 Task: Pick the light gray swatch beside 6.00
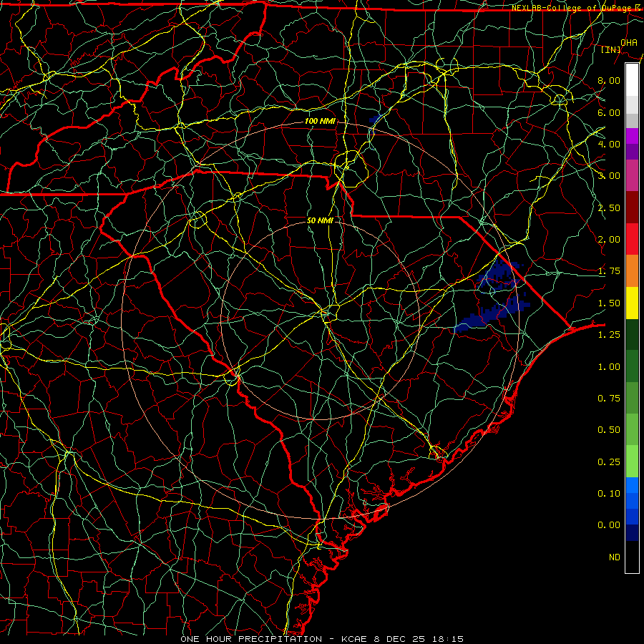click(x=632, y=104)
